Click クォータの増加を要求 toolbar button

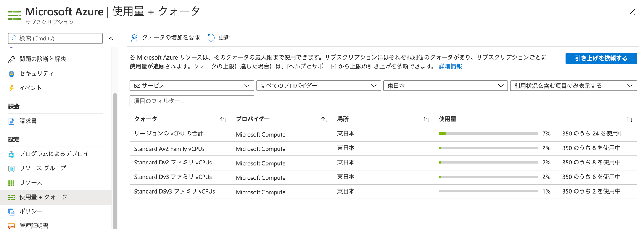(166, 38)
